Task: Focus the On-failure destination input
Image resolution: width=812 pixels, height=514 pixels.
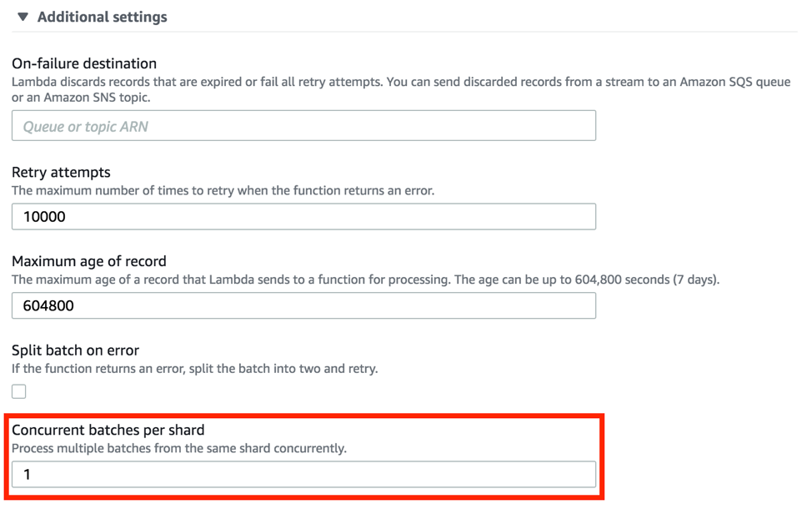Action: pyautogui.click(x=303, y=125)
